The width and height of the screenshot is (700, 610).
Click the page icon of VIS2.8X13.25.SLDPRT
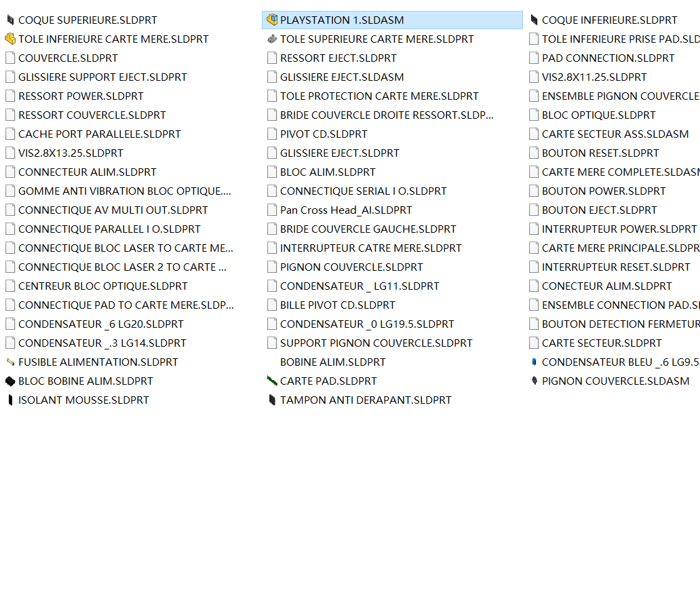point(10,153)
